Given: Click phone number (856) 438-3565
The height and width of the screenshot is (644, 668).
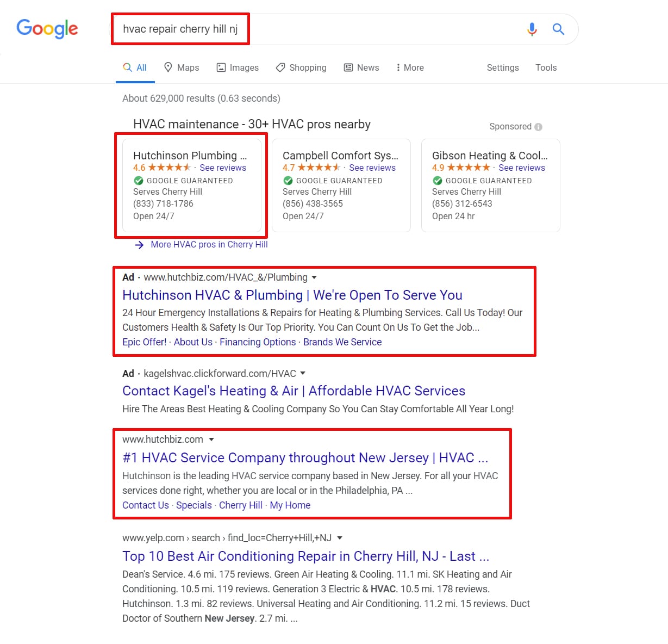Looking at the screenshot, I should [313, 203].
